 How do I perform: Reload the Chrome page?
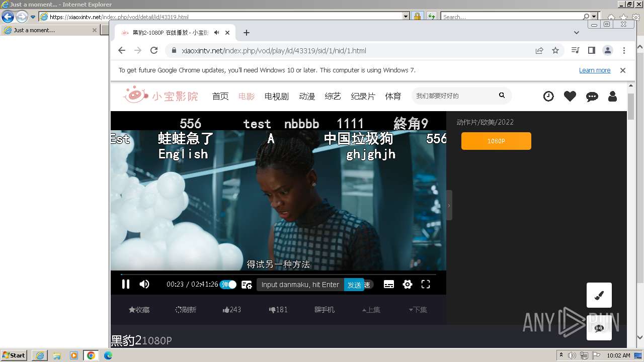coord(154,50)
